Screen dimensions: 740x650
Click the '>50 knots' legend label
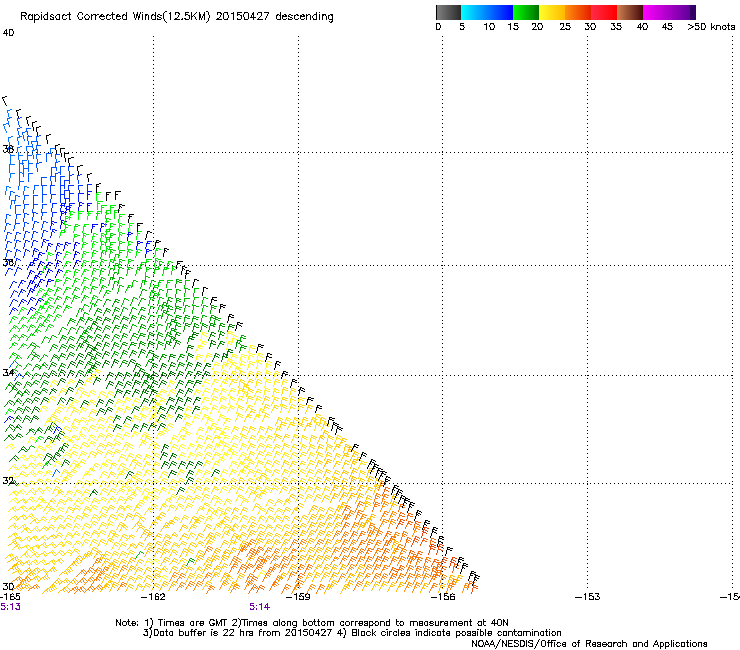711,27
